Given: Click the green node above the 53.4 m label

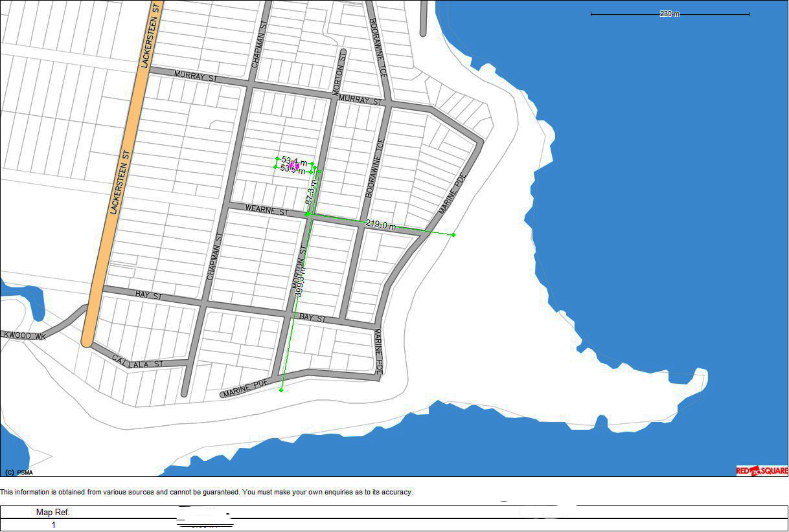Looking at the screenshot, I should (x=277, y=159).
